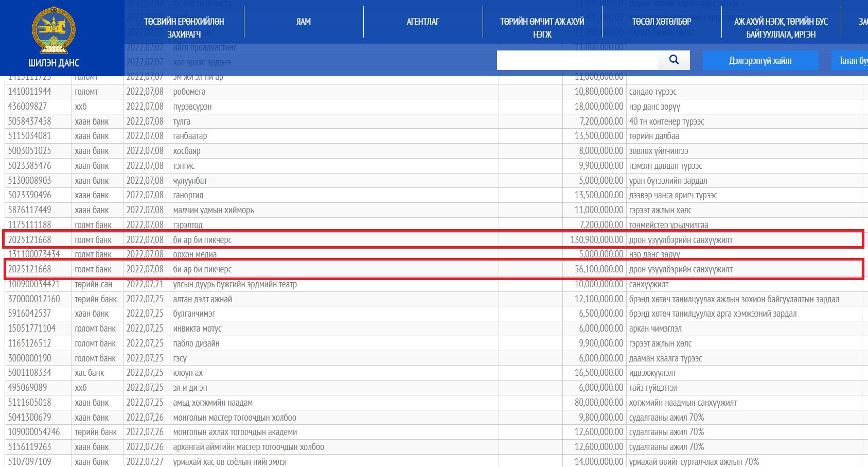Image resolution: width=868 pixels, height=467 pixels.
Task: Select the ЯАМ menu item
Action: (x=304, y=22)
